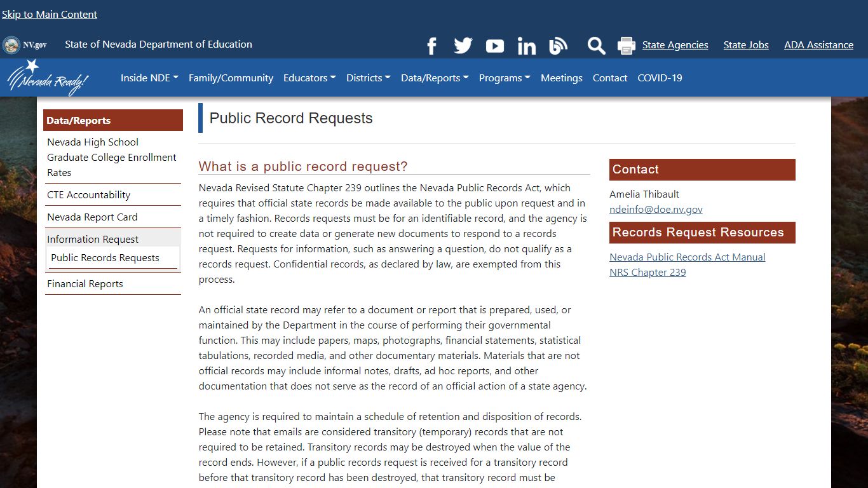Open the YouTube icon link
This screenshot has width=868, height=488.
coord(495,46)
